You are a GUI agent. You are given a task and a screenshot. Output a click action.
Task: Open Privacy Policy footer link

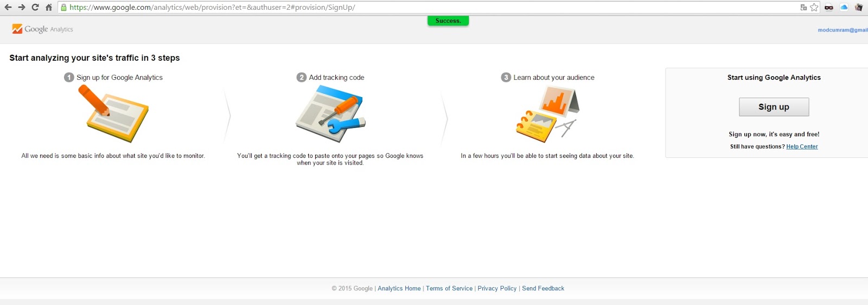[x=497, y=289]
